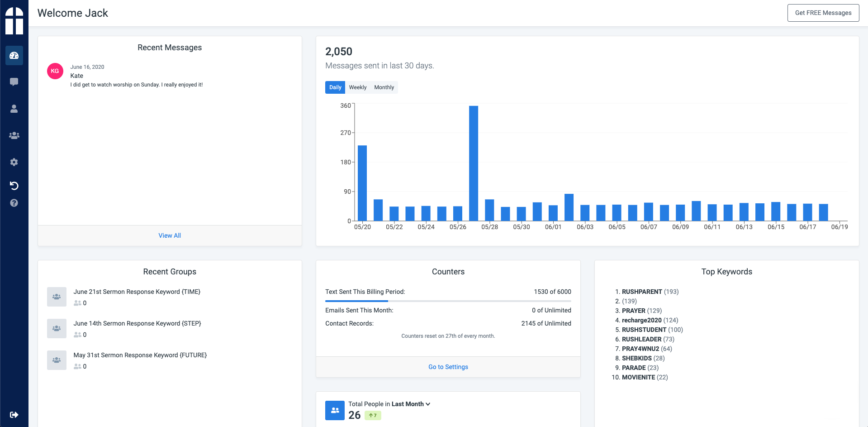The height and width of the screenshot is (427, 868).
Task: Click the logout icon at sidebar bottom
Action: pos(14,415)
